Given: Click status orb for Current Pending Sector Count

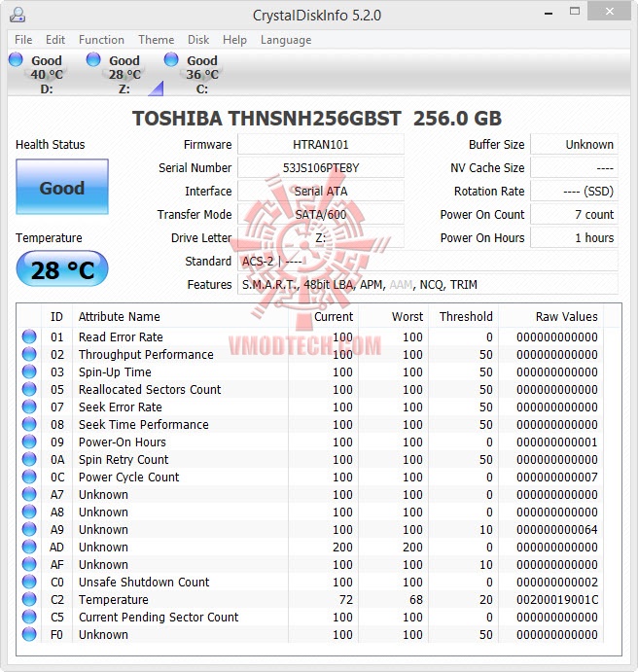Looking at the screenshot, I should [x=29, y=617].
